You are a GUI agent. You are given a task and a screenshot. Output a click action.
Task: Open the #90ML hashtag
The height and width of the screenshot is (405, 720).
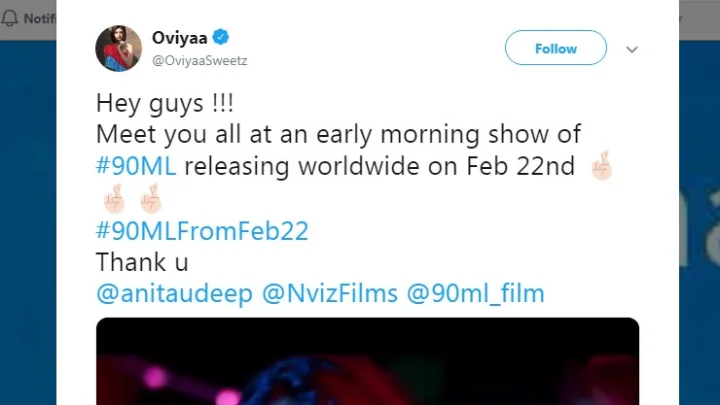pyautogui.click(x=136, y=167)
